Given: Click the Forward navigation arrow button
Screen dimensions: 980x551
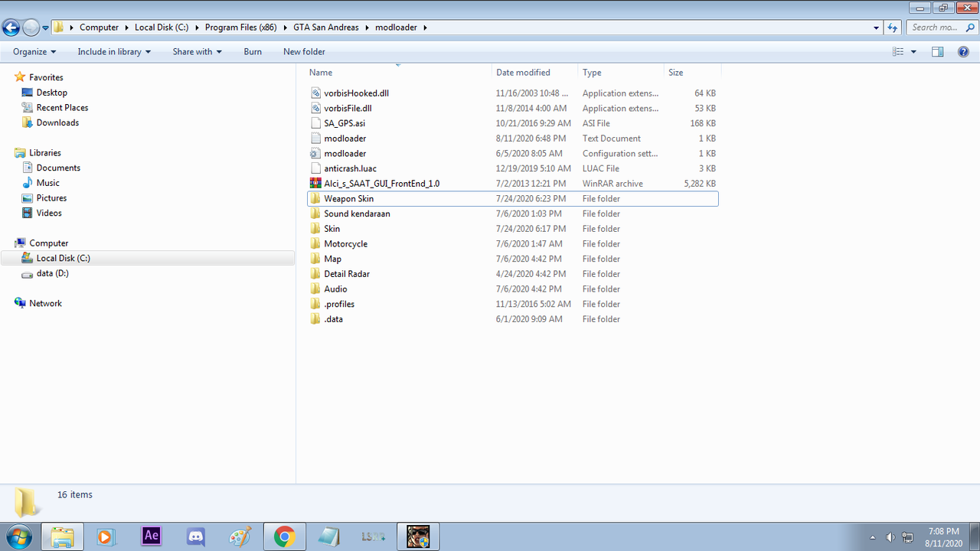Looking at the screenshot, I should tap(31, 28).
